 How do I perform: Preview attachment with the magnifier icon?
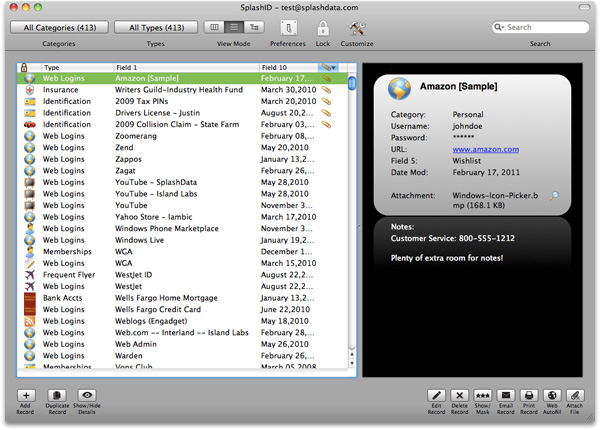554,196
